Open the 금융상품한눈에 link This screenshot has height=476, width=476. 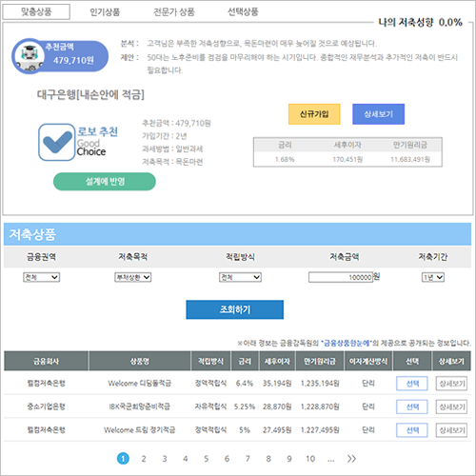click(347, 343)
